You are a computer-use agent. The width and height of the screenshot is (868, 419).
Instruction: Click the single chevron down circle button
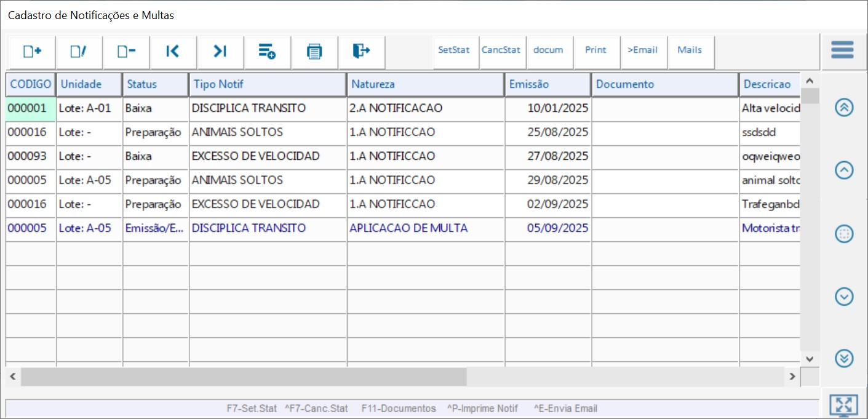pyautogui.click(x=844, y=297)
